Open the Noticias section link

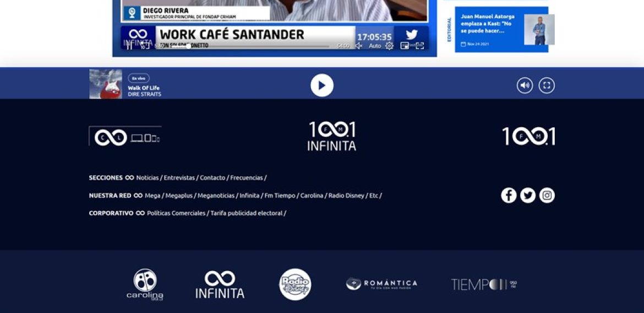pos(148,177)
